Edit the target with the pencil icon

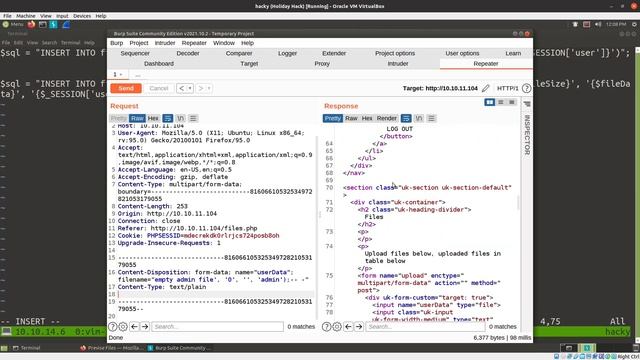click(x=486, y=88)
